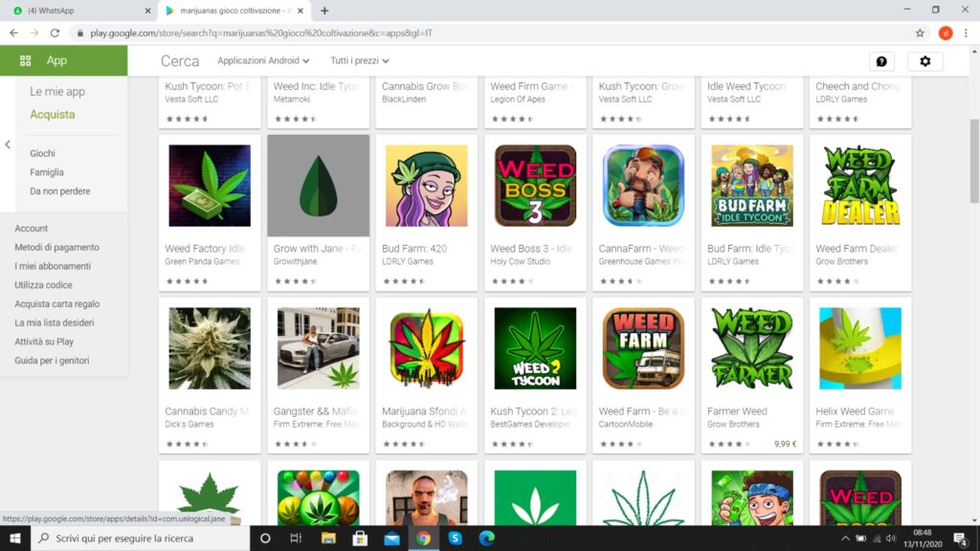Screen dimensions: 980x551
Task: Click the App grid icon in the green header
Action: pos(25,60)
